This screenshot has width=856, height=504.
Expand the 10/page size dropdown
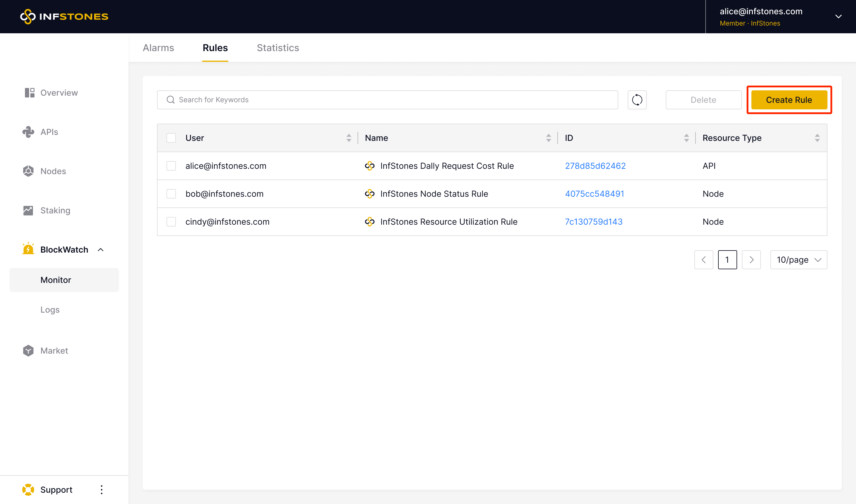coord(798,260)
